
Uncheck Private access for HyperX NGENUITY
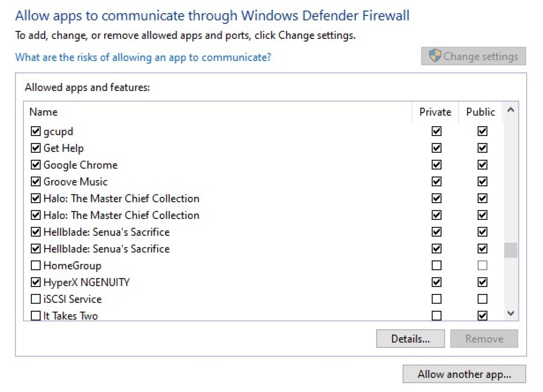click(x=436, y=282)
